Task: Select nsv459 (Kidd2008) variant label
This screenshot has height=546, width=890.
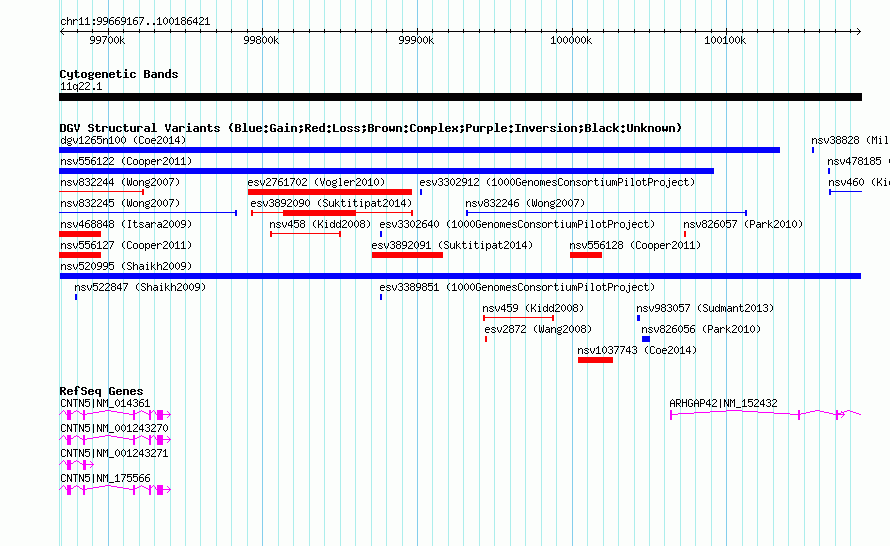Action: [533, 308]
